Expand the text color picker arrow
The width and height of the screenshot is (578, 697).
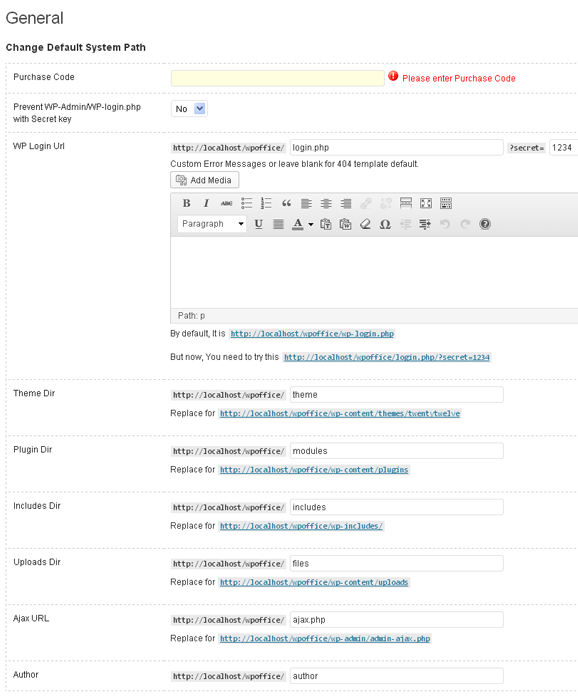click(311, 224)
